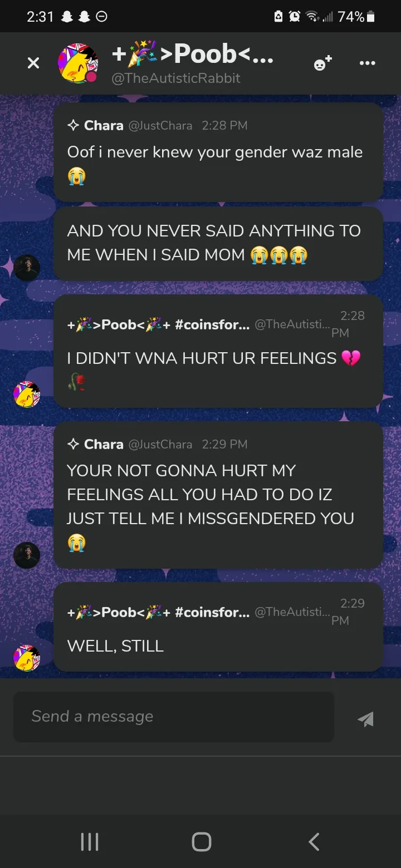Tap the Android home navigation button
Image resolution: width=401 pixels, height=868 pixels.
(x=201, y=841)
